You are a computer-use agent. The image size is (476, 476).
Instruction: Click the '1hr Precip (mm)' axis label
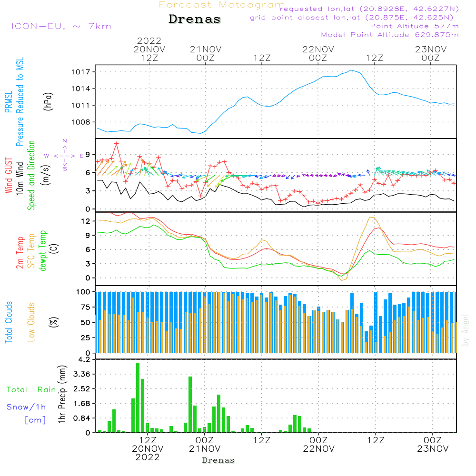click(x=62, y=394)
